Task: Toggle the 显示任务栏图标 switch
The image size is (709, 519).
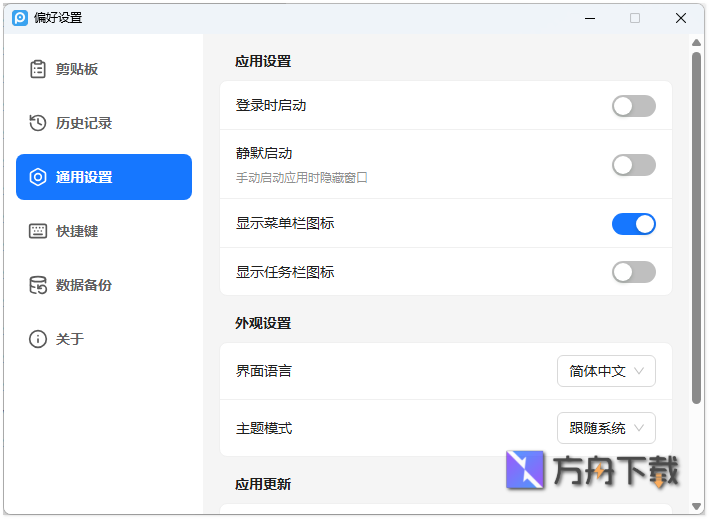Action: tap(633, 272)
